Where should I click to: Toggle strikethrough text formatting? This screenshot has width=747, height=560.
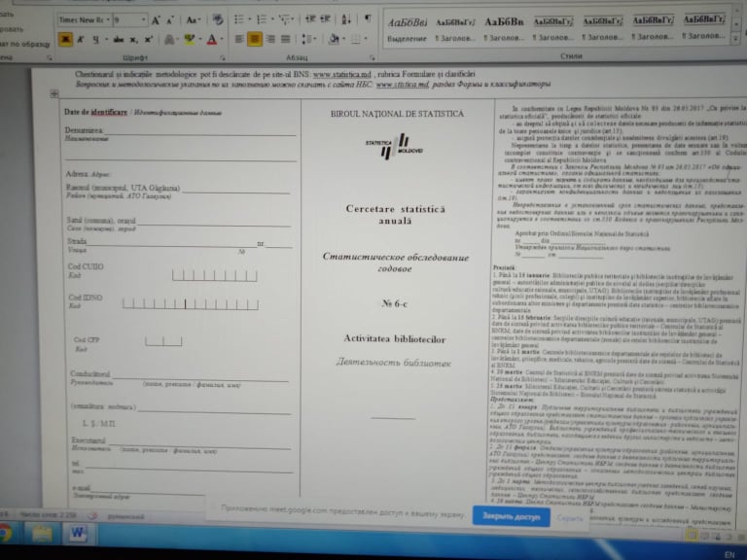click(118, 40)
